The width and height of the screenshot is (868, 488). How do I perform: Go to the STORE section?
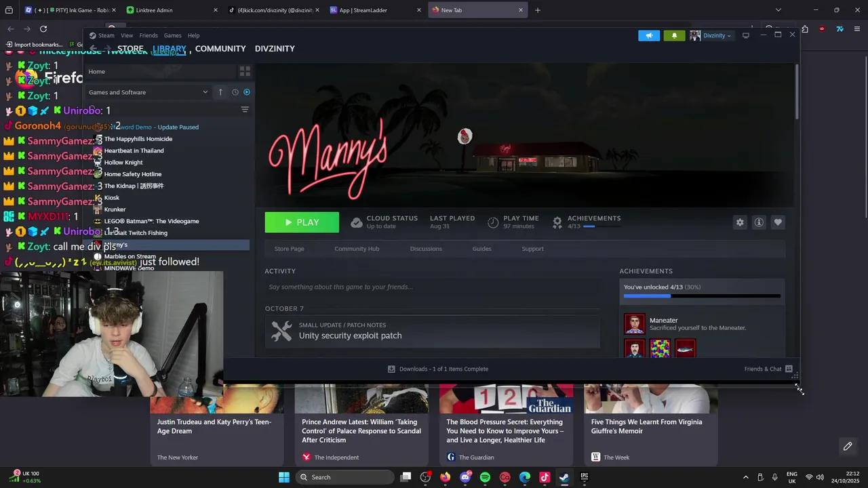coord(130,49)
